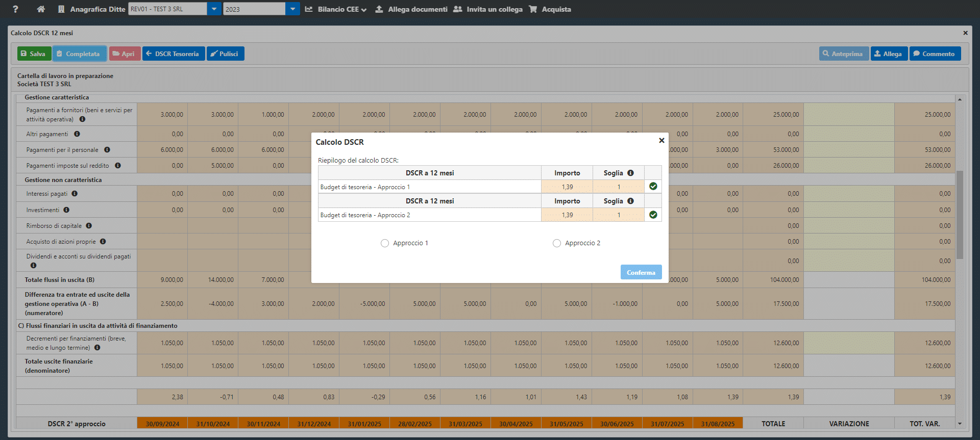Open the Bilancio CEE menu
The height and width of the screenshot is (440, 980).
point(336,9)
